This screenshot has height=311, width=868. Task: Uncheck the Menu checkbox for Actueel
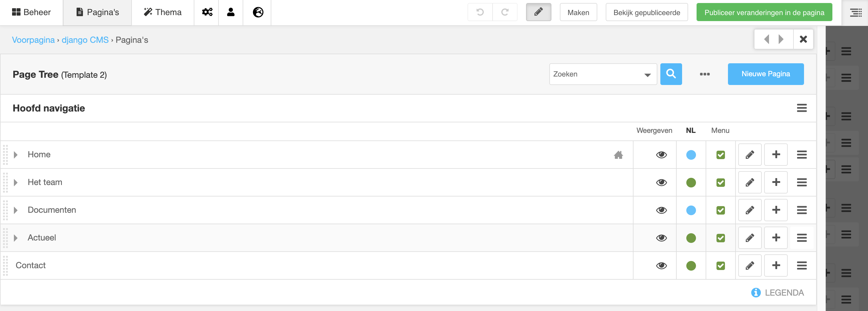720,238
